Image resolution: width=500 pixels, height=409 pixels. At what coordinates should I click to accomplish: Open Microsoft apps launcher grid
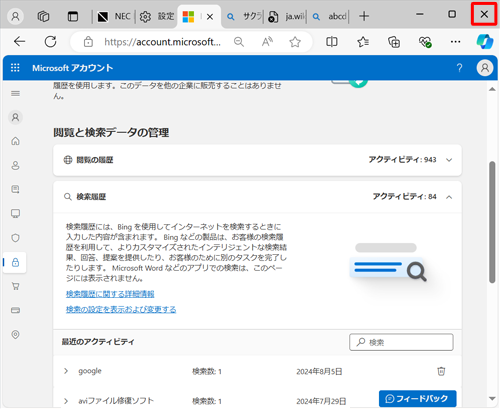click(15, 68)
